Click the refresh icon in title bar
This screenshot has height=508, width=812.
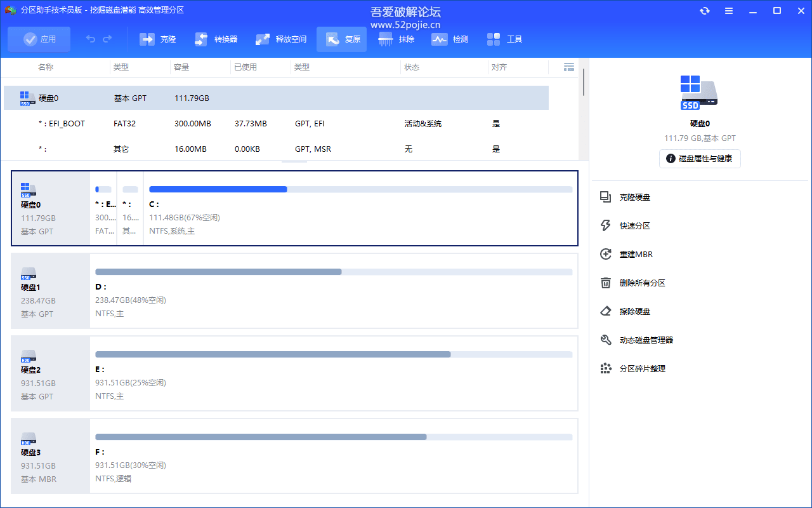coord(704,10)
